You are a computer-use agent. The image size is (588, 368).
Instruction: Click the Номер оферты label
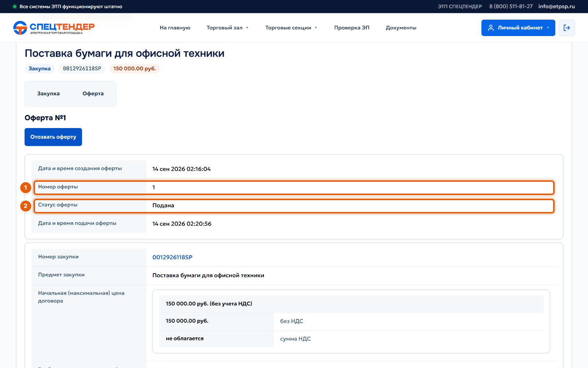58,187
